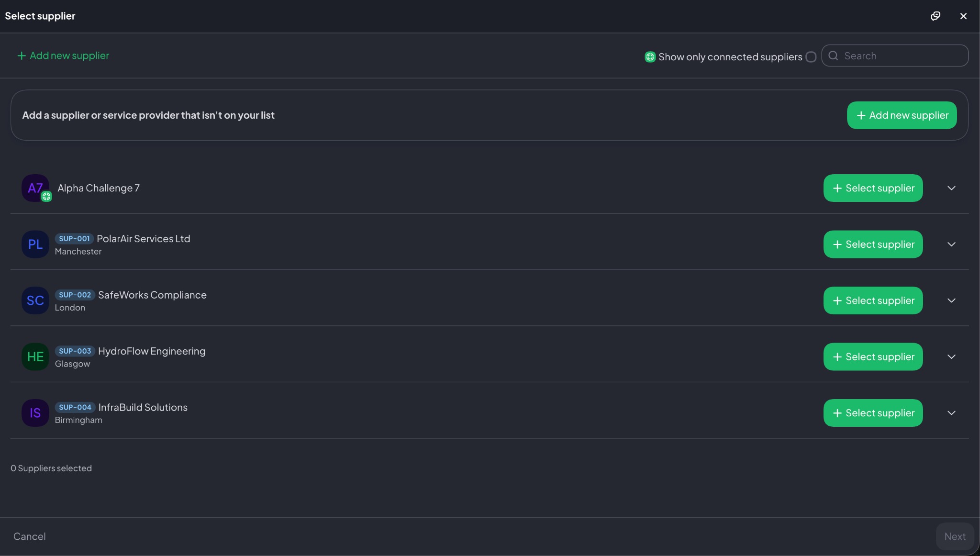The image size is (980, 556).
Task: Expand Alpha Challenge 7 details chevron
Action: [951, 188]
